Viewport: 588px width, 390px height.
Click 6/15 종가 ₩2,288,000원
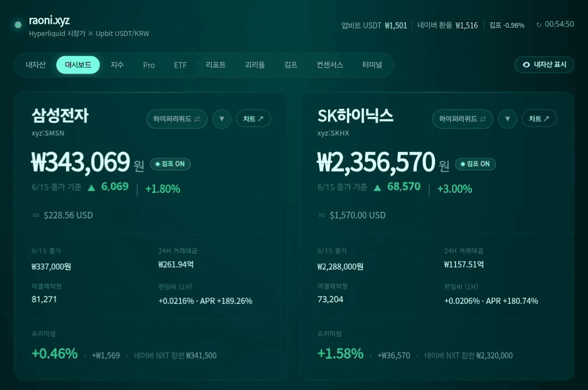[x=340, y=266]
